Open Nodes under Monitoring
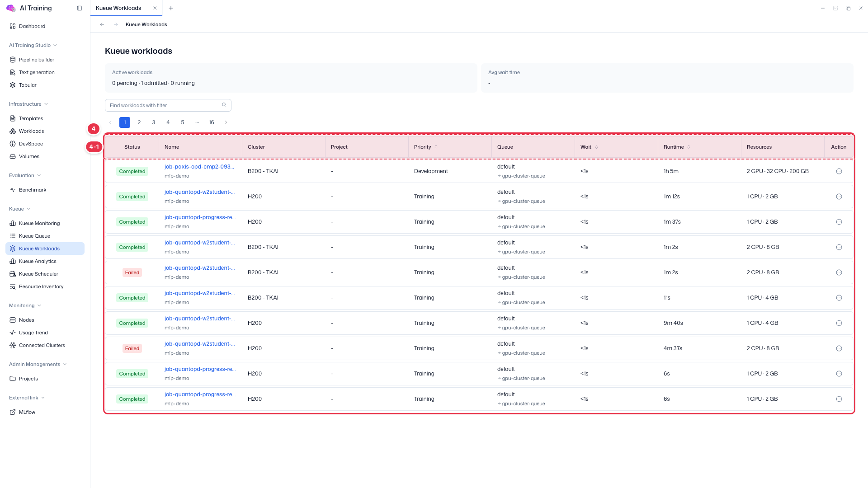Viewport: 868px width, 488px height. (45, 320)
